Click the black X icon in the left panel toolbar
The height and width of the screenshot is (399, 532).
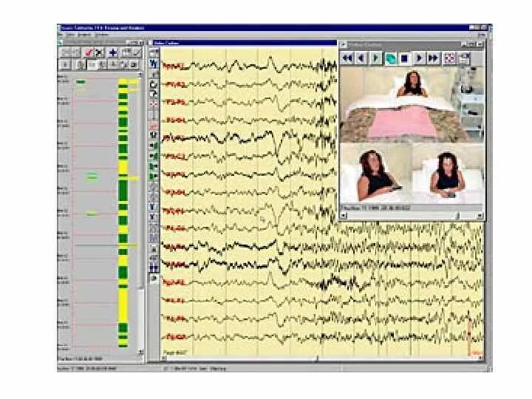pyautogui.click(x=99, y=52)
